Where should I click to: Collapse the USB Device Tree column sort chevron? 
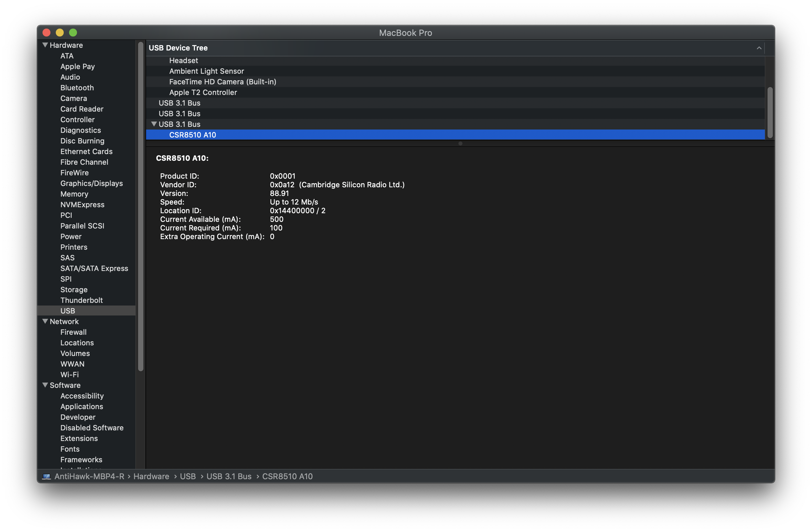click(759, 48)
